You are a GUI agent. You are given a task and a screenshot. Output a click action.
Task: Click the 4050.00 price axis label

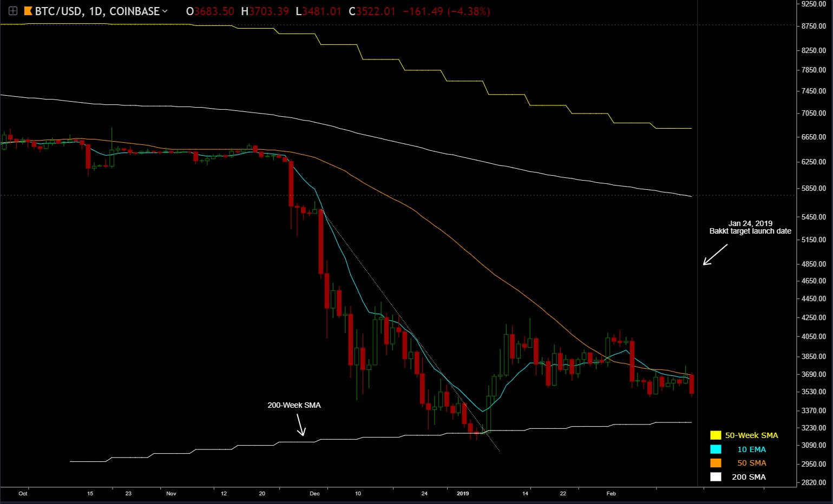click(814, 336)
